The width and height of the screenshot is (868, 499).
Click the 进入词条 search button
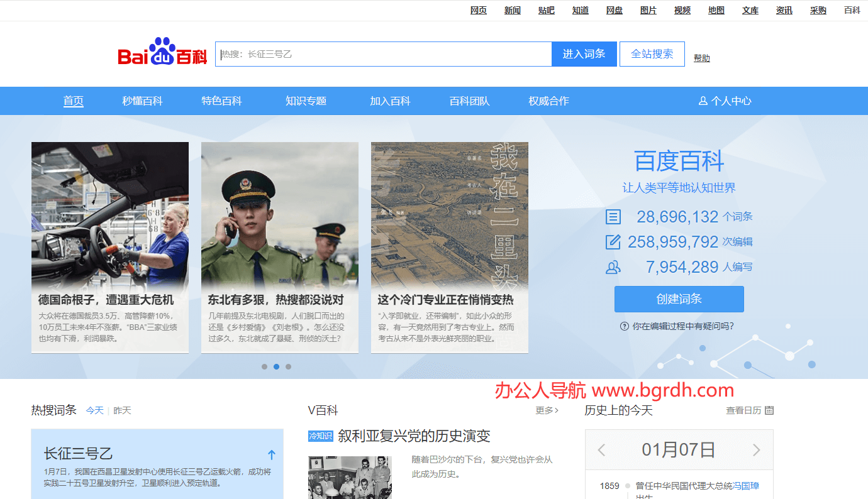(x=584, y=54)
